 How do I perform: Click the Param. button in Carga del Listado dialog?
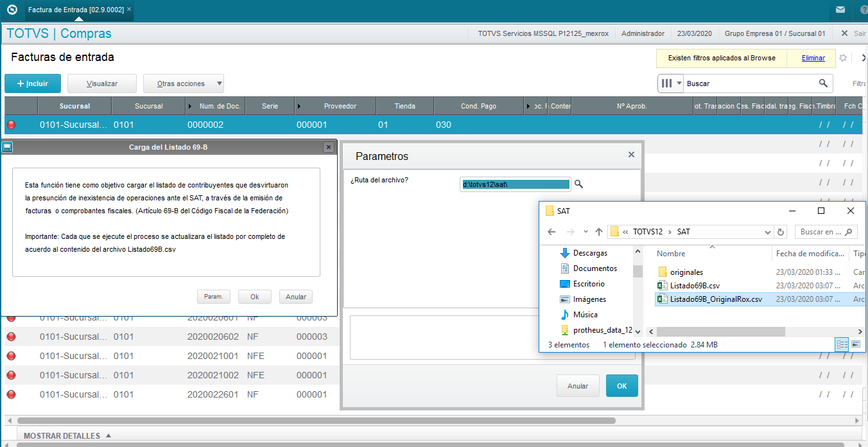point(214,297)
